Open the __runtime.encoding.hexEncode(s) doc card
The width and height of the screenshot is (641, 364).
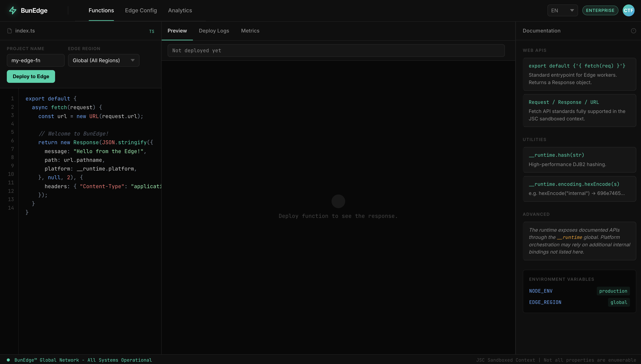pyautogui.click(x=579, y=189)
